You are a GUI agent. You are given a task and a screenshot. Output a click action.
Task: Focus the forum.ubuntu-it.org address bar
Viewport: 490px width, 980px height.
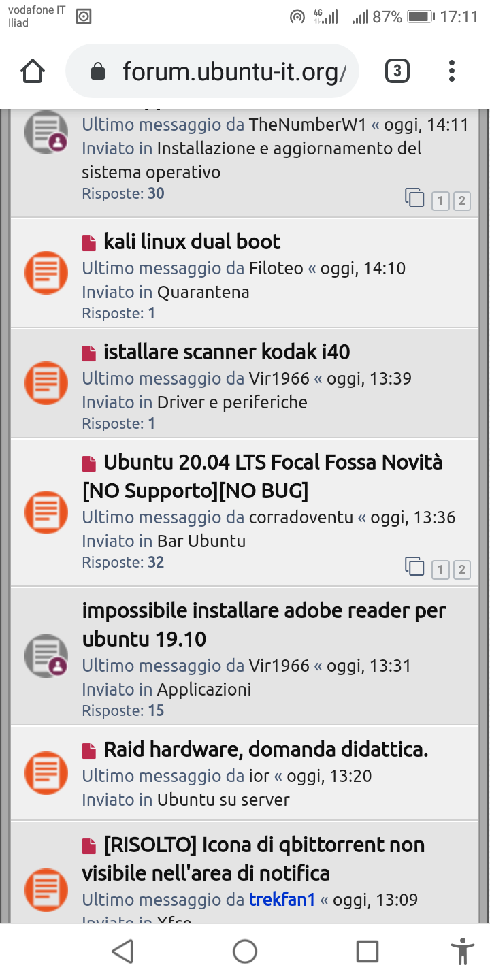[212, 71]
